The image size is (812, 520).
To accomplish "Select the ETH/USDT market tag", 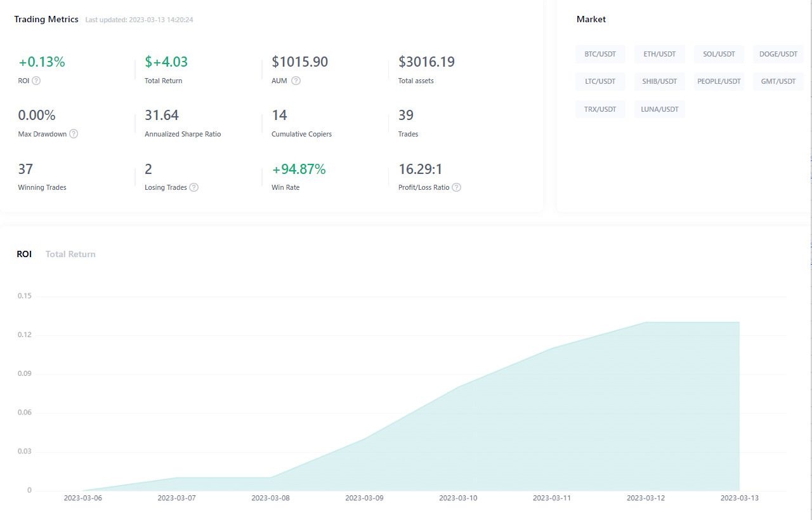I will [x=659, y=54].
